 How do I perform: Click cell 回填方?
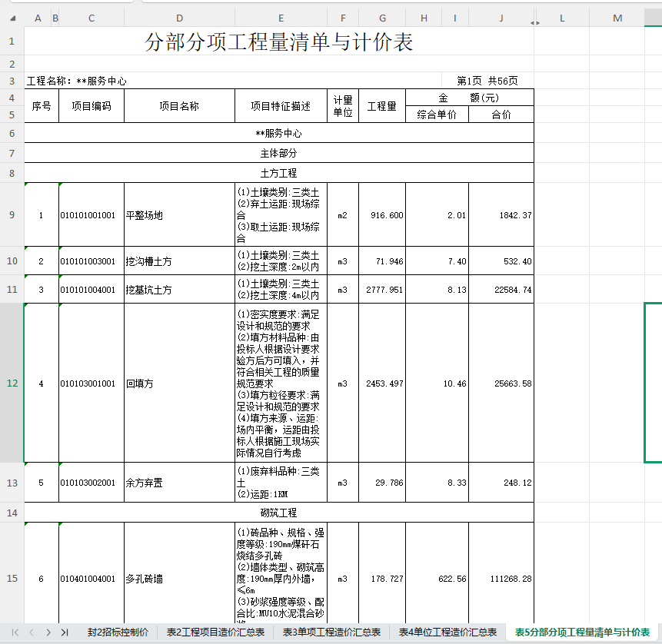tap(179, 383)
